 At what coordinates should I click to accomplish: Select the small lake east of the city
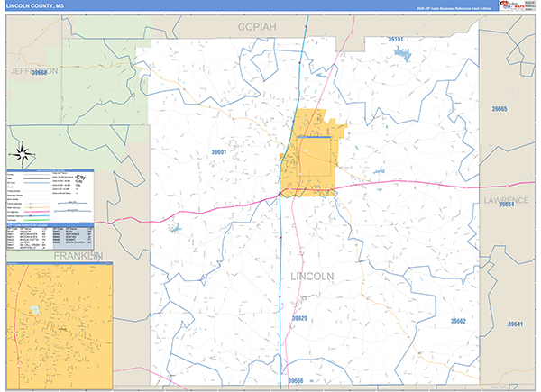point(379,170)
